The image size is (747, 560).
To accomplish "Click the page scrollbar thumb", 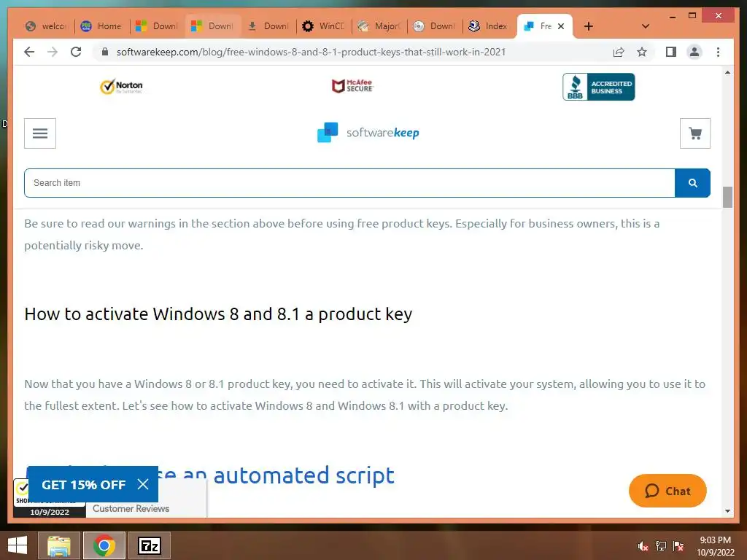I will 727,197.
